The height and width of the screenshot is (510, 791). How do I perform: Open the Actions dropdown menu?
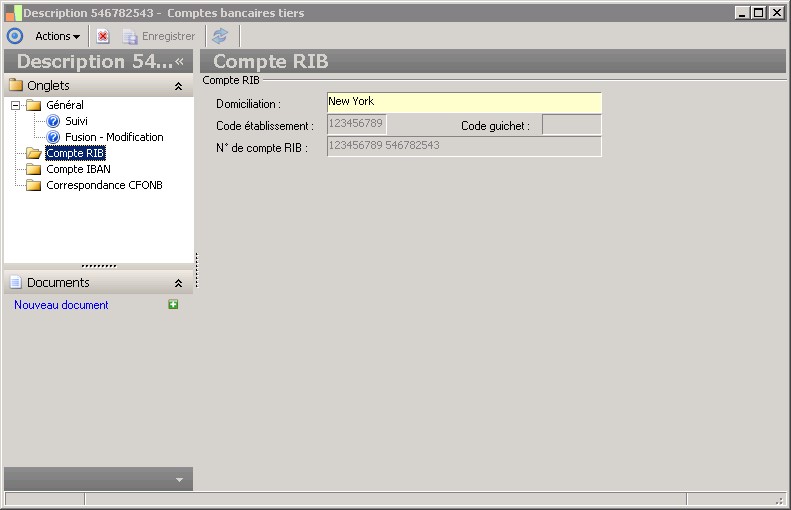(x=58, y=36)
